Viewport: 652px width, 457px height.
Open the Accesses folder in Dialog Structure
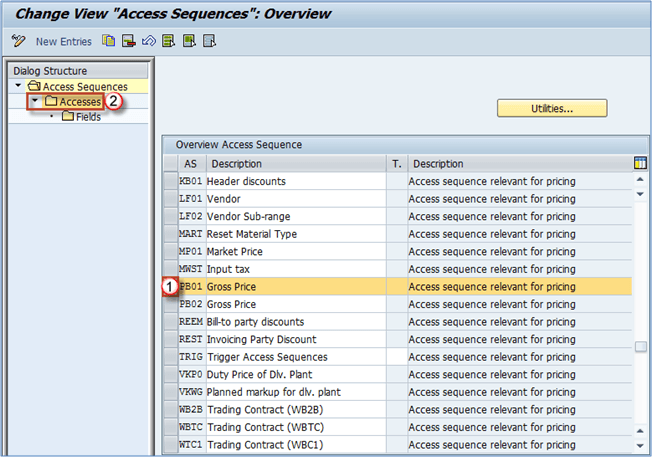[x=78, y=102]
